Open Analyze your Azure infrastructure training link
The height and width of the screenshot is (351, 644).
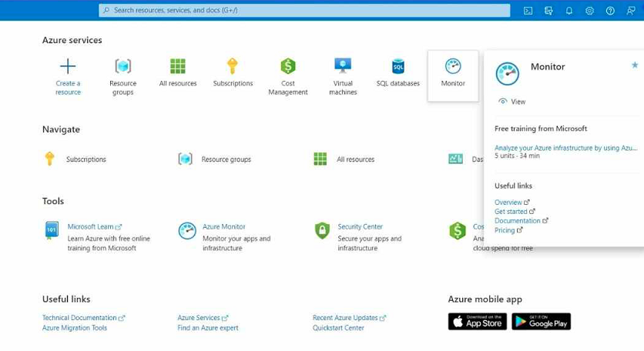565,148
